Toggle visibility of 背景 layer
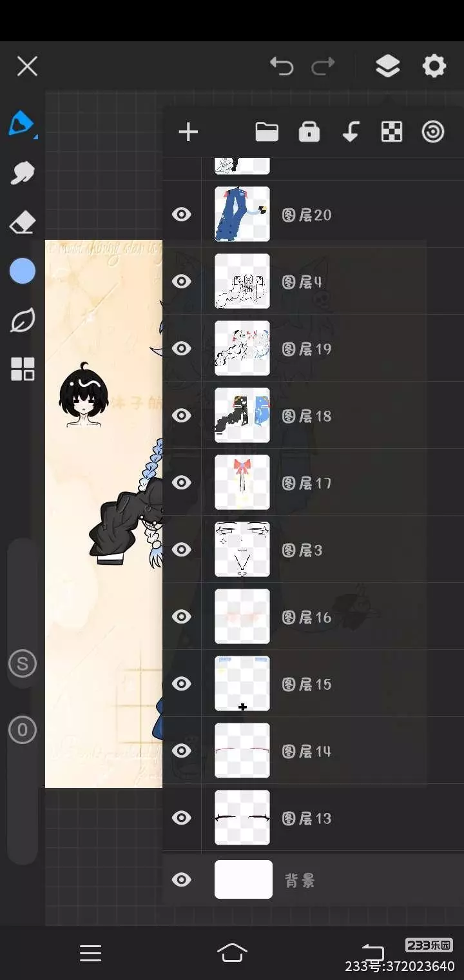The height and width of the screenshot is (980, 464). [182, 879]
